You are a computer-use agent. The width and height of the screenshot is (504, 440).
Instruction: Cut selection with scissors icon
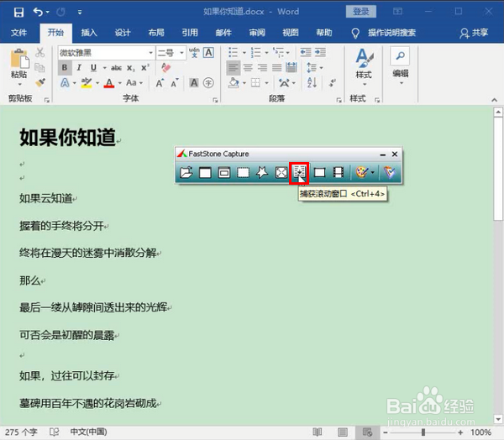(x=39, y=52)
